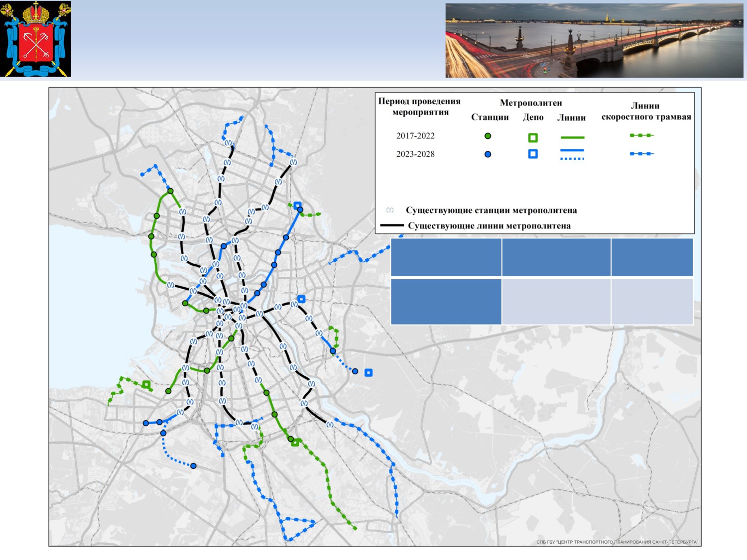The image size is (747, 560).
Task: Click the existing metro station symbol in legend
Action: click(x=390, y=210)
